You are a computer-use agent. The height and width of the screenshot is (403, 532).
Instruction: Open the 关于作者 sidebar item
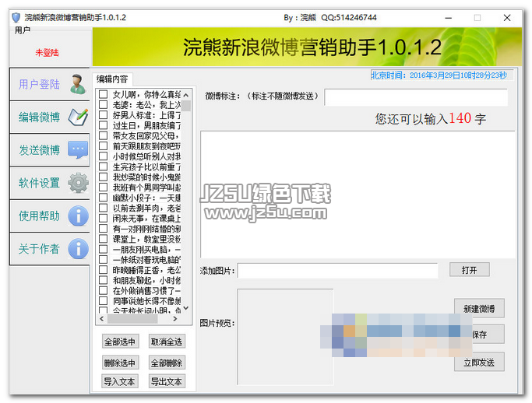coord(50,248)
